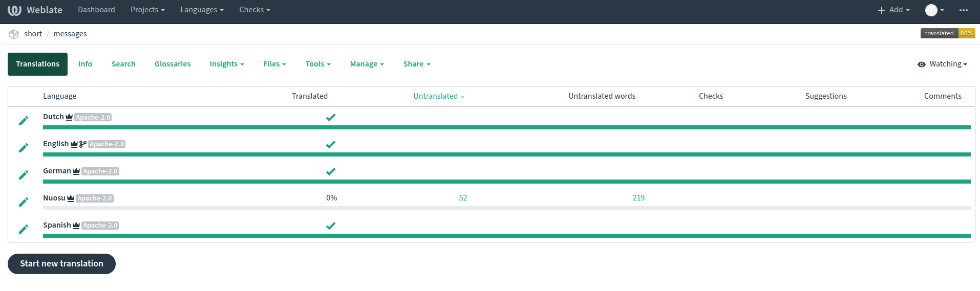Open the Tools dropdown
This screenshot has height=291, width=980.
(x=318, y=64)
